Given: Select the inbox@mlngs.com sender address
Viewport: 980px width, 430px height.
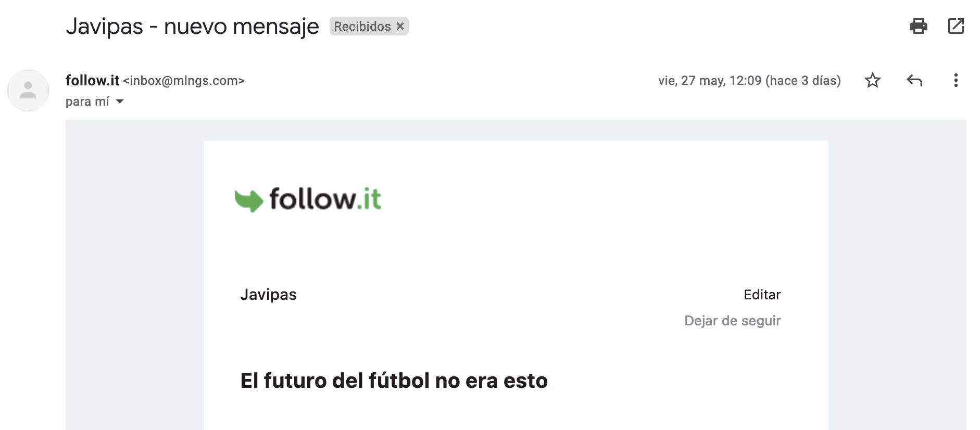Looking at the screenshot, I should click(184, 81).
